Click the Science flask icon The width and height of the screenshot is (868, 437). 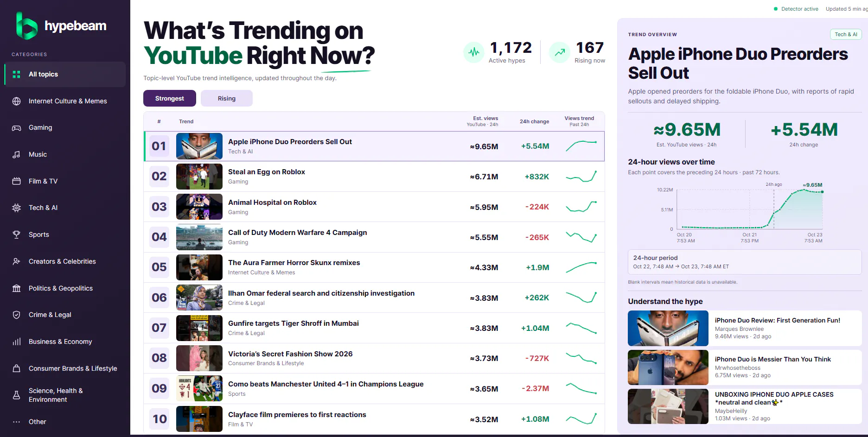17,395
